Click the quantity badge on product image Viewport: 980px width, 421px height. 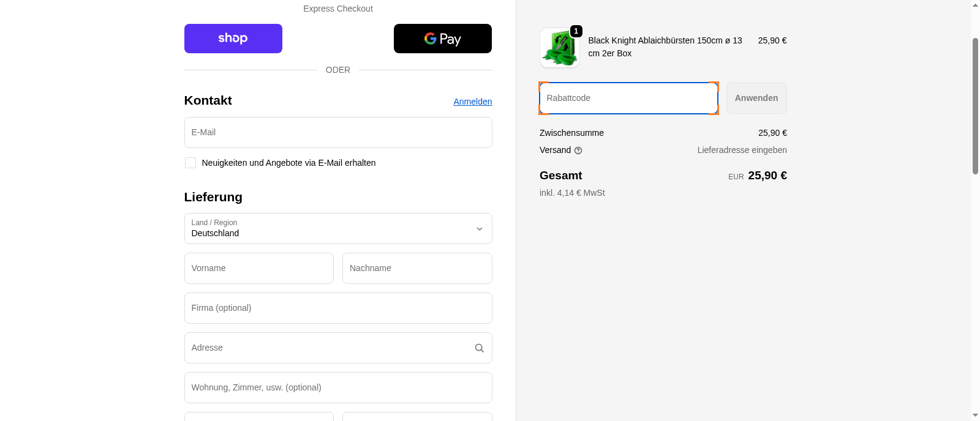pyautogui.click(x=576, y=31)
